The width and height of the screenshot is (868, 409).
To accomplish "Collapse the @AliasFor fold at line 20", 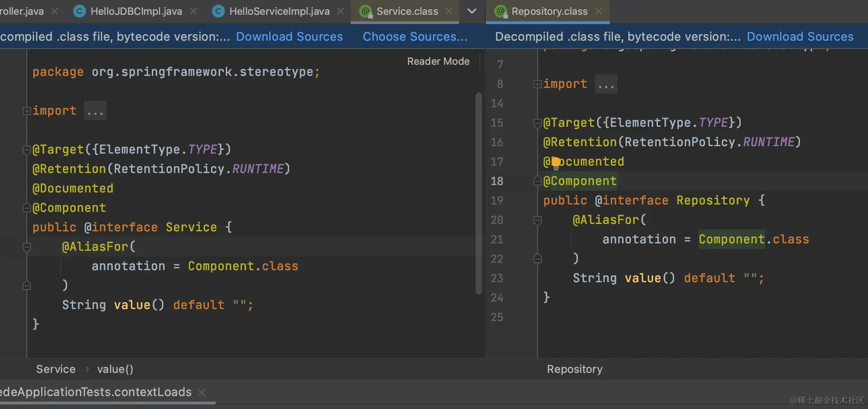I will tap(537, 220).
